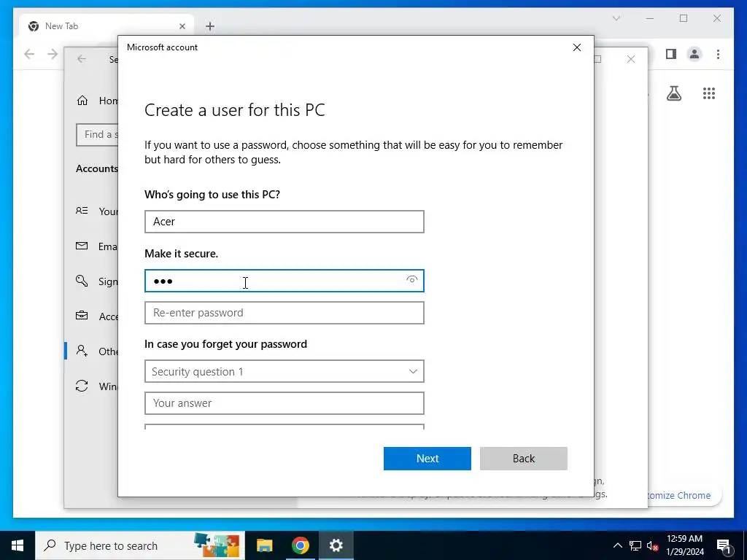Open Chrome side panel icon
Screen dimensions: 747x560
point(671,54)
